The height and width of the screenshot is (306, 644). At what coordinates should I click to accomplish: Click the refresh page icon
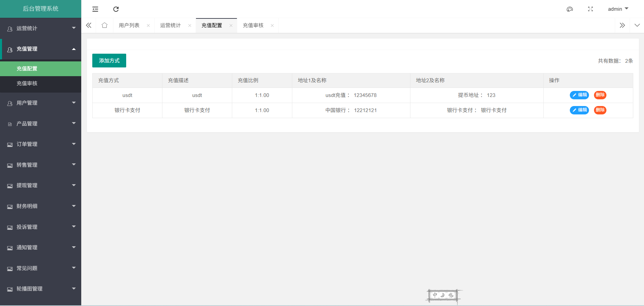coord(116,9)
